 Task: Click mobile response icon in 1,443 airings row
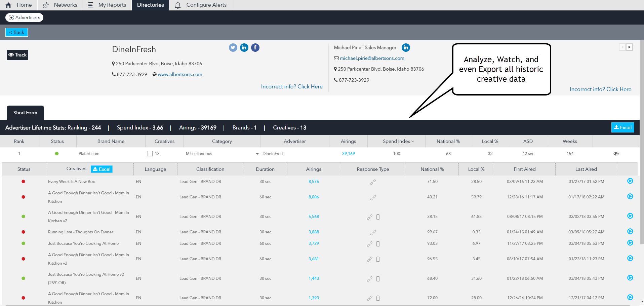[378, 279]
